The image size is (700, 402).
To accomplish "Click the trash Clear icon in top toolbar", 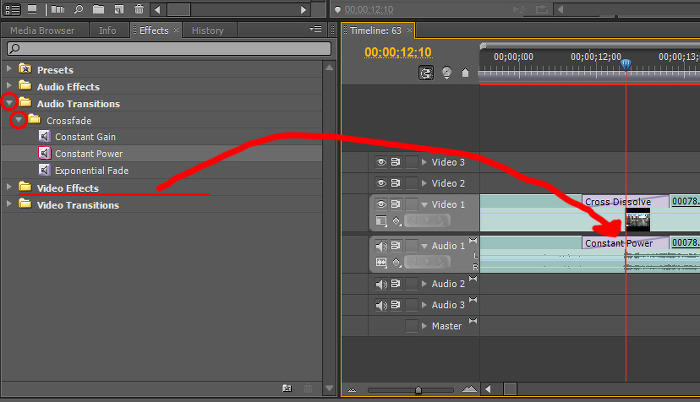I will click(x=139, y=9).
